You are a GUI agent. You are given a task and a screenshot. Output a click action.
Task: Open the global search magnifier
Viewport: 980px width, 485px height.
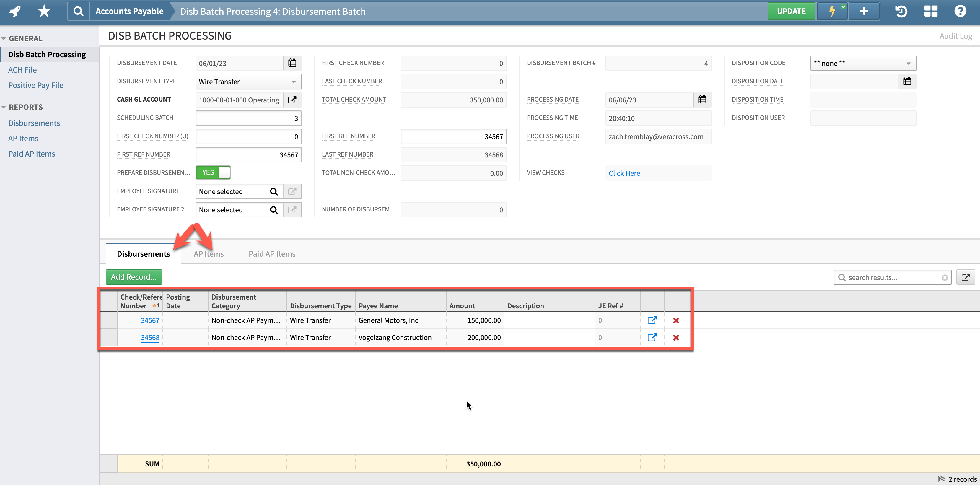pyautogui.click(x=78, y=11)
